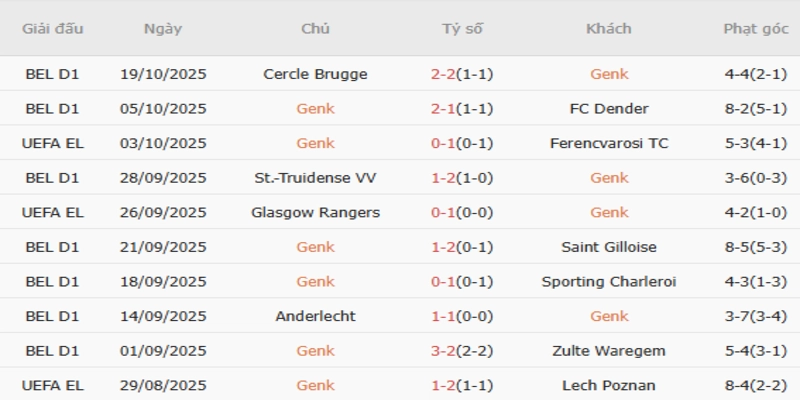800x400 pixels.
Task: Select Sporting Charleroi in the table
Action: pos(609,282)
